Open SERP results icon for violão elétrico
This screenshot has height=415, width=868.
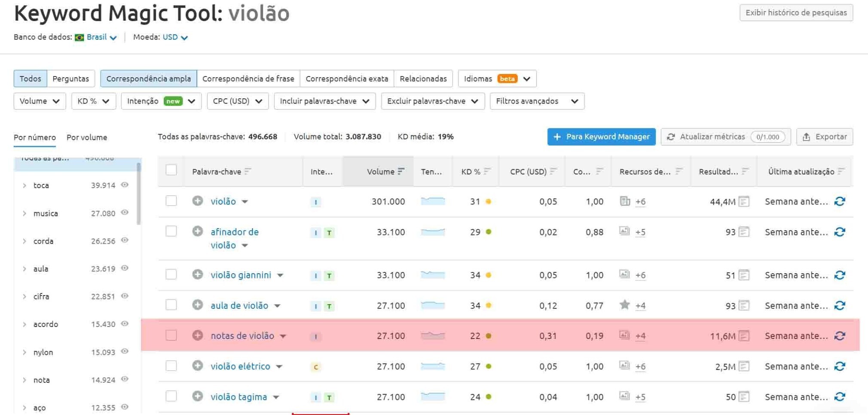point(744,366)
